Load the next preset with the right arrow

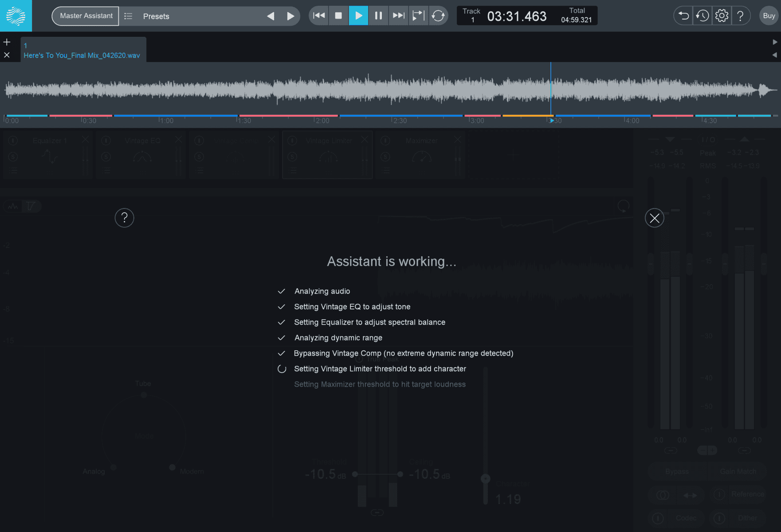coord(290,16)
